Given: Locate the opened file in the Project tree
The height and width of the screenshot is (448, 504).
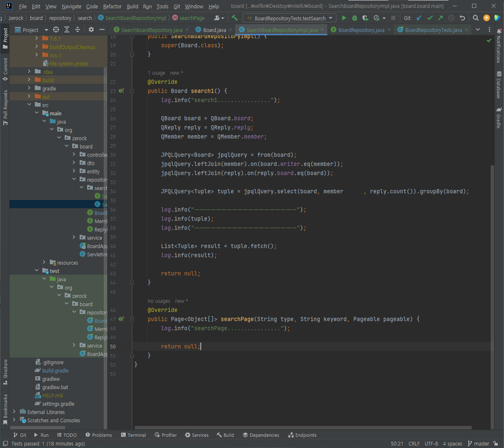Looking at the screenshot, I should tap(56, 30).
